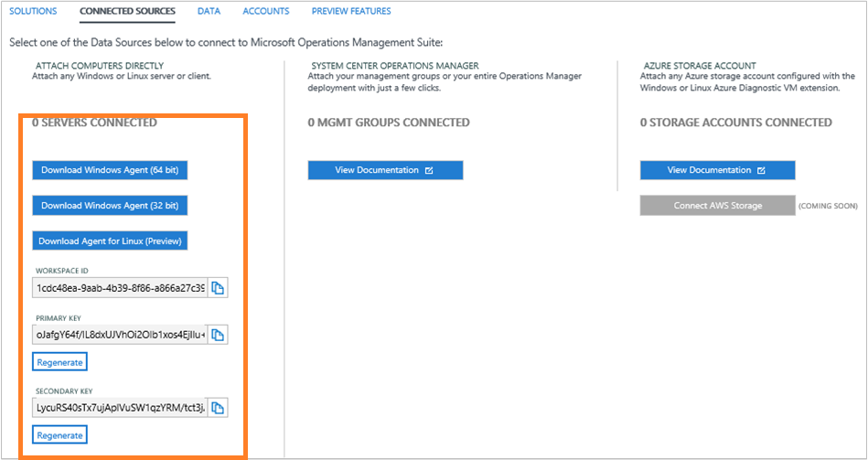The height and width of the screenshot is (460, 868).
Task: Select the Connected Sources tab
Action: click(x=127, y=12)
